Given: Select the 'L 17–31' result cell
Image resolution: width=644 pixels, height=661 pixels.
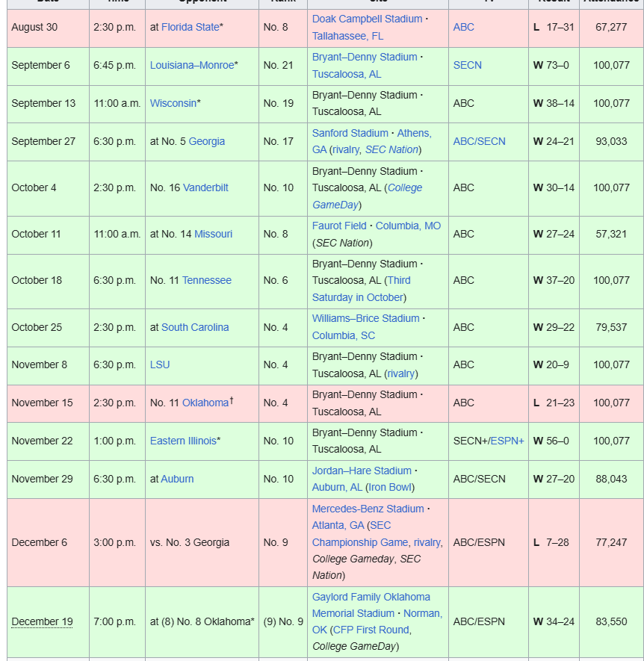Looking at the screenshot, I should [x=554, y=27].
